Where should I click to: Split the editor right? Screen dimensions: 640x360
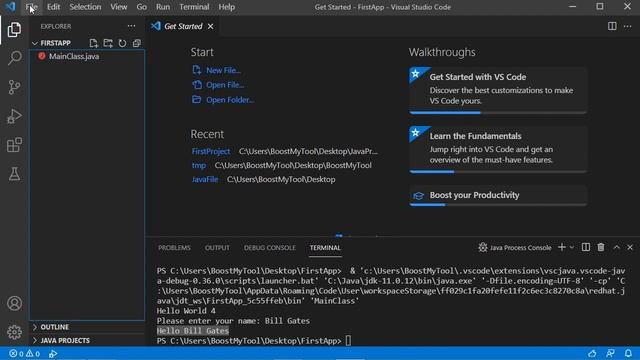612,26
